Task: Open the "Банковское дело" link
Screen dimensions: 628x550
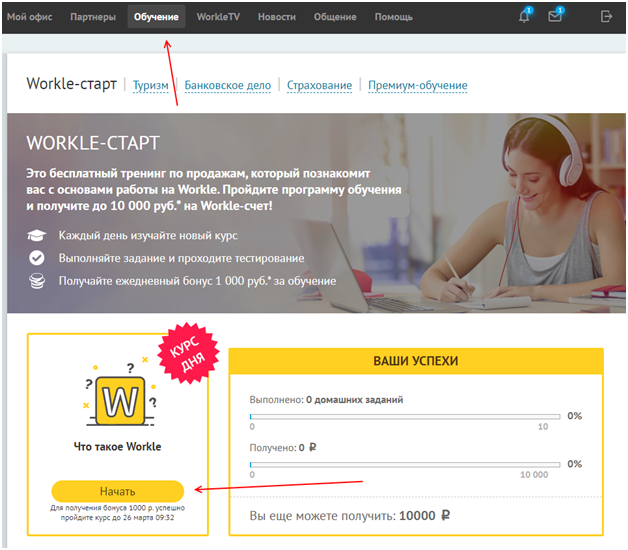Action: [227, 85]
